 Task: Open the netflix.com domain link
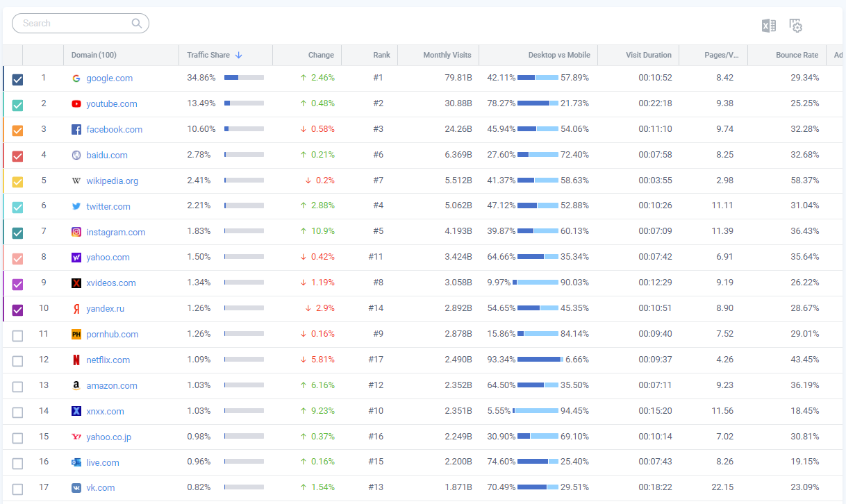pyautogui.click(x=108, y=360)
